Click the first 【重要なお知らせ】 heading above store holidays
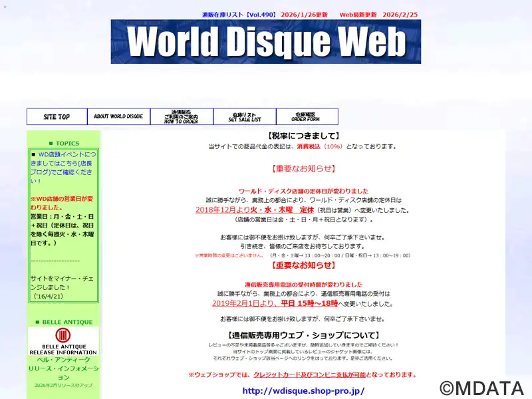The width and height of the screenshot is (532, 399). click(303, 169)
